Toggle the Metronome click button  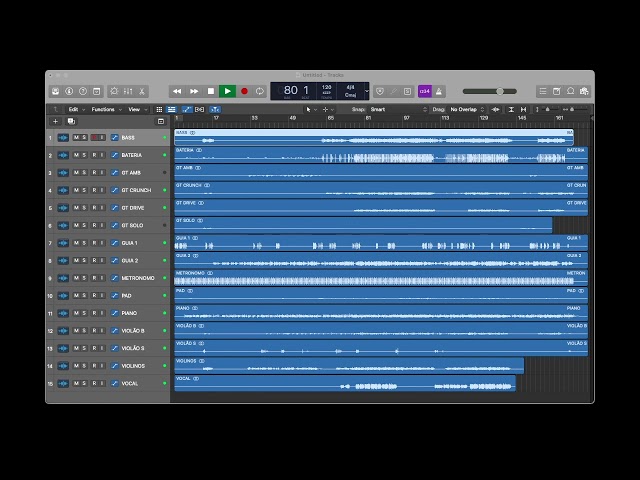coord(439,91)
